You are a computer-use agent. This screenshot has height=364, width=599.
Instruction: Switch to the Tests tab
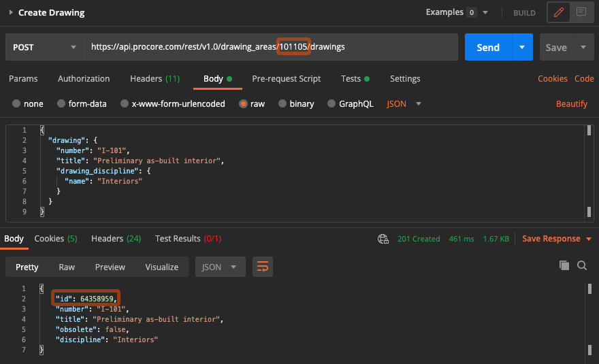(x=355, y=79)
